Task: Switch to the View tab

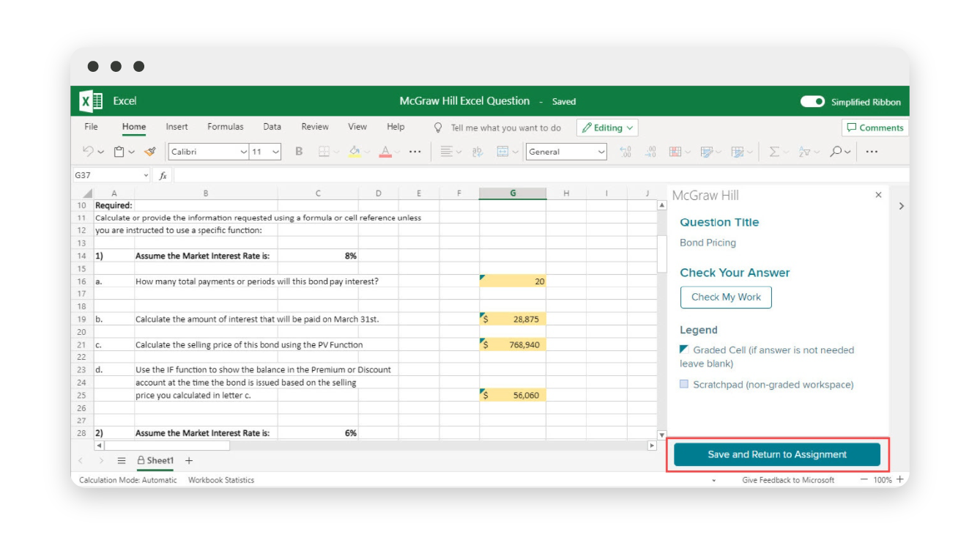Action: click(x=357, y=127)
